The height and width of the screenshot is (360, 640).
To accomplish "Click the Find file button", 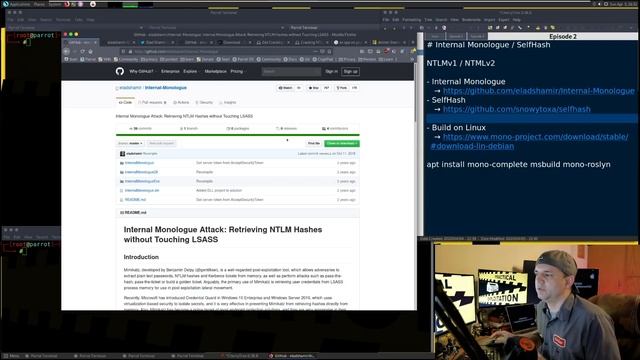I will pos(313,143).
